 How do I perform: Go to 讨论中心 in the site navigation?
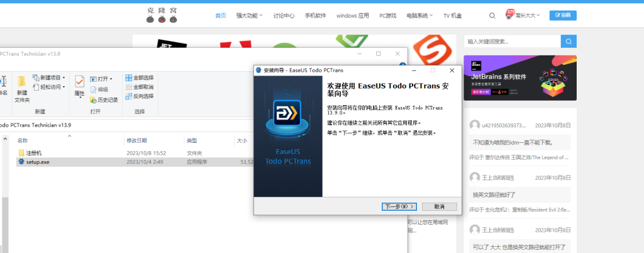point(284,16)
